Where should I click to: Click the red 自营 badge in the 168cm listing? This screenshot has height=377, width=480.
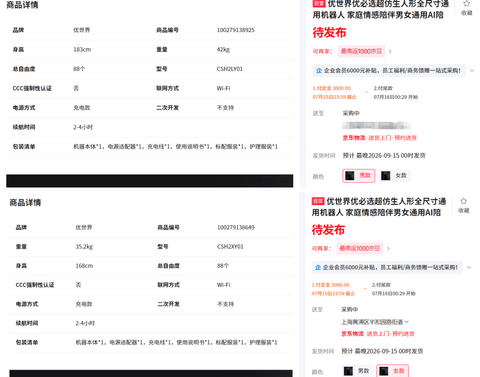click(318, 201)
